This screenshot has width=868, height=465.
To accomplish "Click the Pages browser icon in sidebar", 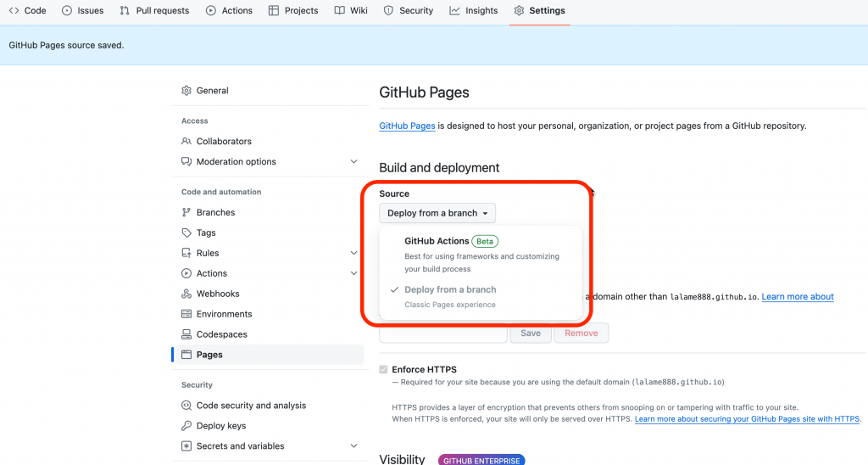I will (186, 355).
